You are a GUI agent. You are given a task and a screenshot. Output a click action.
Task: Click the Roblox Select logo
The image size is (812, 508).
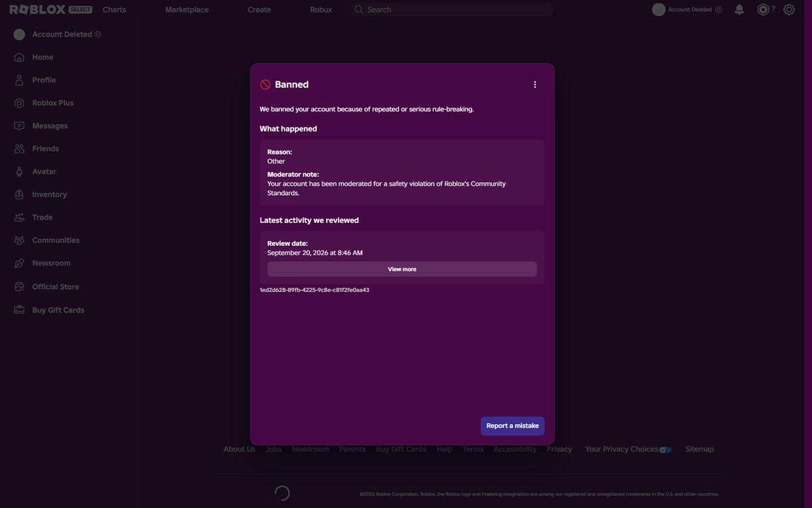pos(51,9)
